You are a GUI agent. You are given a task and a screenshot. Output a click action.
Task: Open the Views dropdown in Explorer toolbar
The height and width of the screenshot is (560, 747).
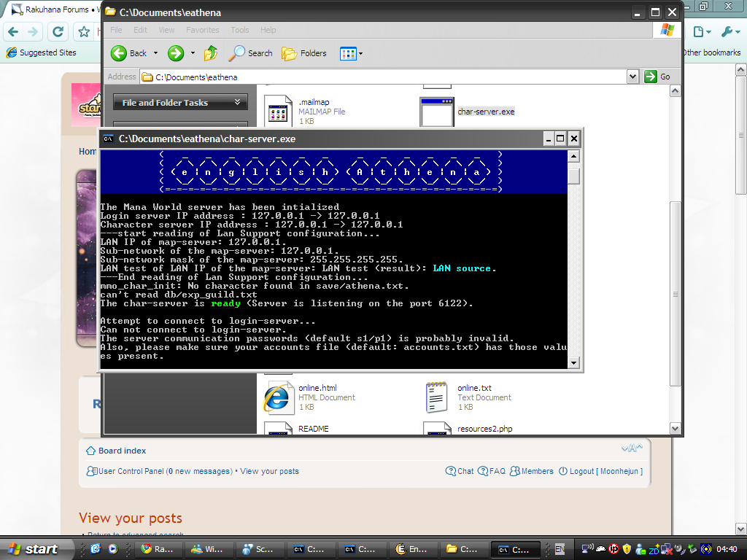[351, 53]
